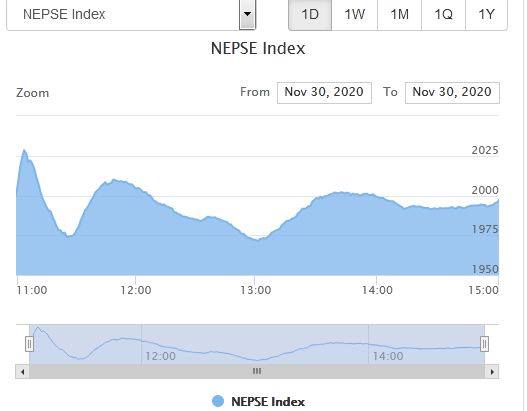
Task: Click the 14:00 x-axis label on main chart
Action: pos(377,290)
